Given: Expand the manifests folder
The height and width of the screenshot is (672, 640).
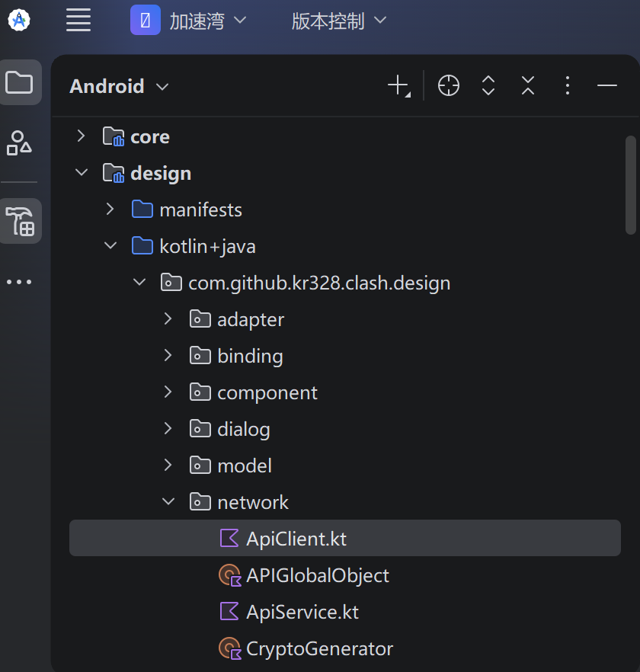Looking at the screenshot, I should (x=110, y=209).
